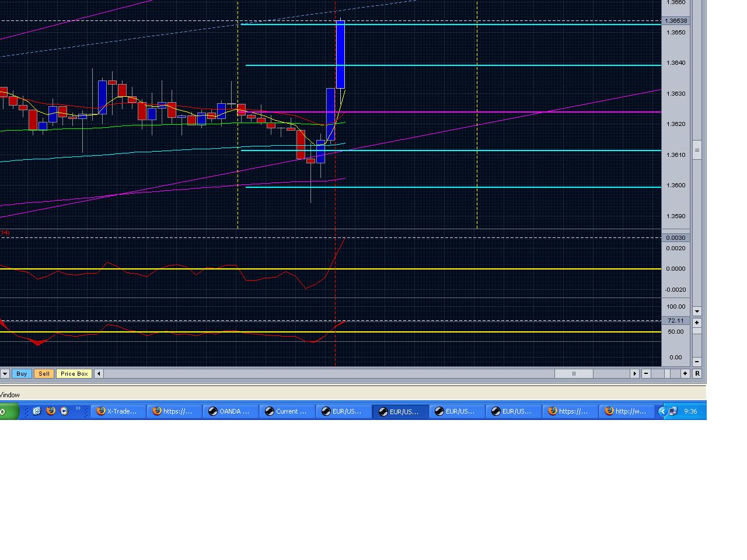Open the Price Box
The width and height of the screenshot is (747, 560).
pyautogui.click(x=74, y=373)
